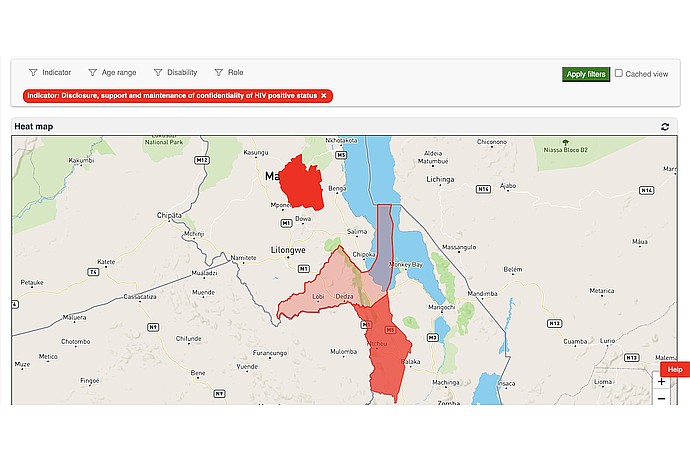Click the Heat map panel title
This screenshot has height=460, width=690.
[34, 127]
